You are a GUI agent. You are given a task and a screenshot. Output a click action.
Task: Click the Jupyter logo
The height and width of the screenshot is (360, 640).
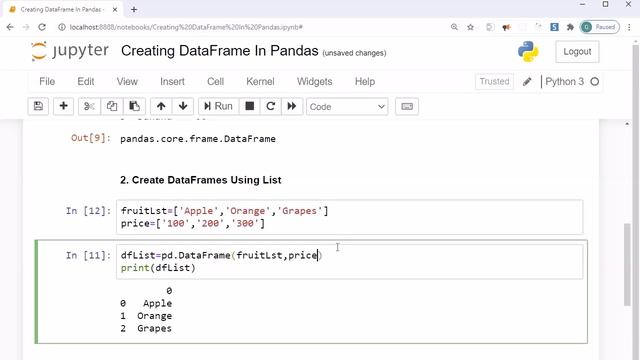pyautogui.click(x=70, y=51)
